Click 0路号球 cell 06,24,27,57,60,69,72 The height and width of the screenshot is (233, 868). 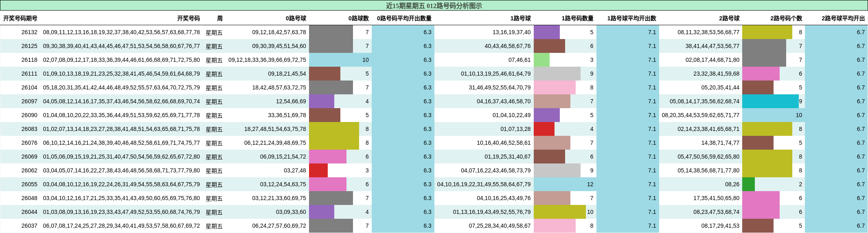click(x=279, y=226)
